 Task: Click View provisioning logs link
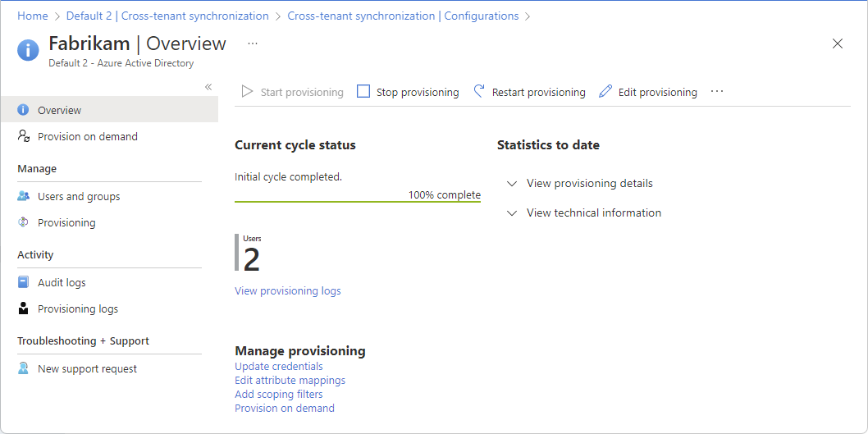pyautogui.click(x=288, y=290)
